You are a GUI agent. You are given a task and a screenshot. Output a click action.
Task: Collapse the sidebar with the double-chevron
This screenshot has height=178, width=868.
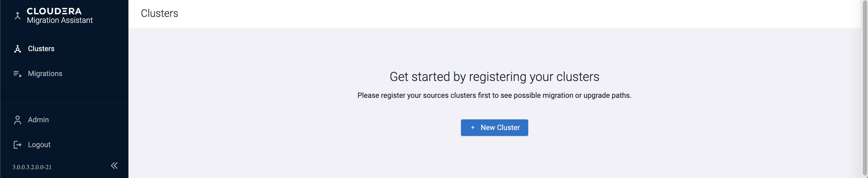click(114, 166)
